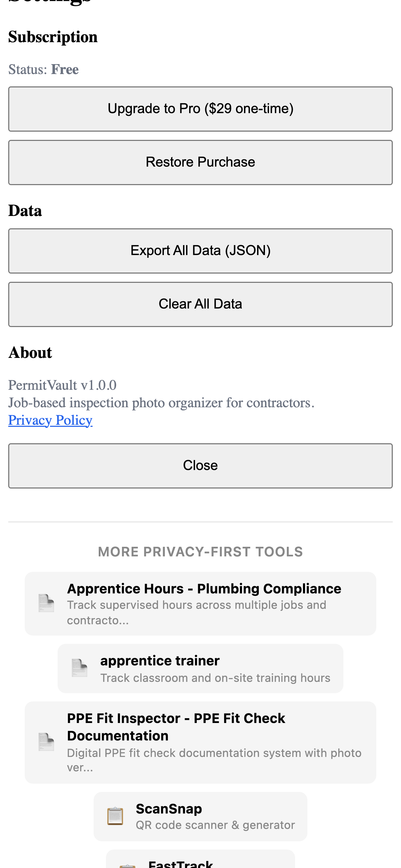This screenshot has width=401, height=868.
Task: Click the Subscription section heading
Action: click(x=53, y=37)
